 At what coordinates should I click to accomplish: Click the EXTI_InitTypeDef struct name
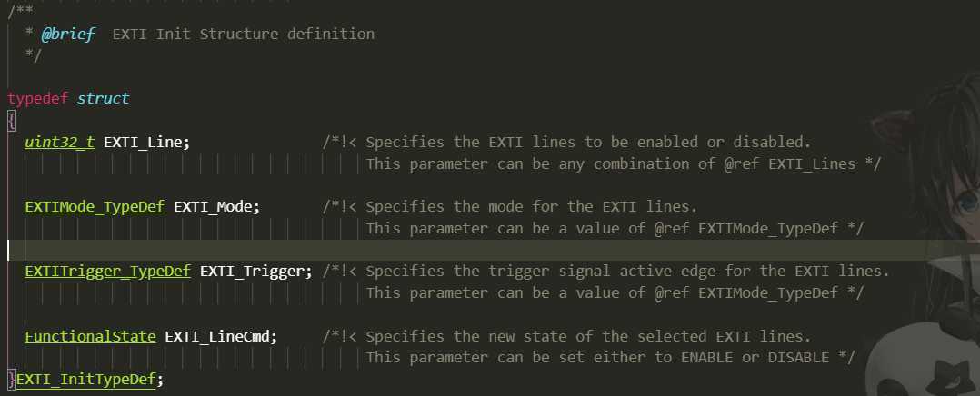85,379
